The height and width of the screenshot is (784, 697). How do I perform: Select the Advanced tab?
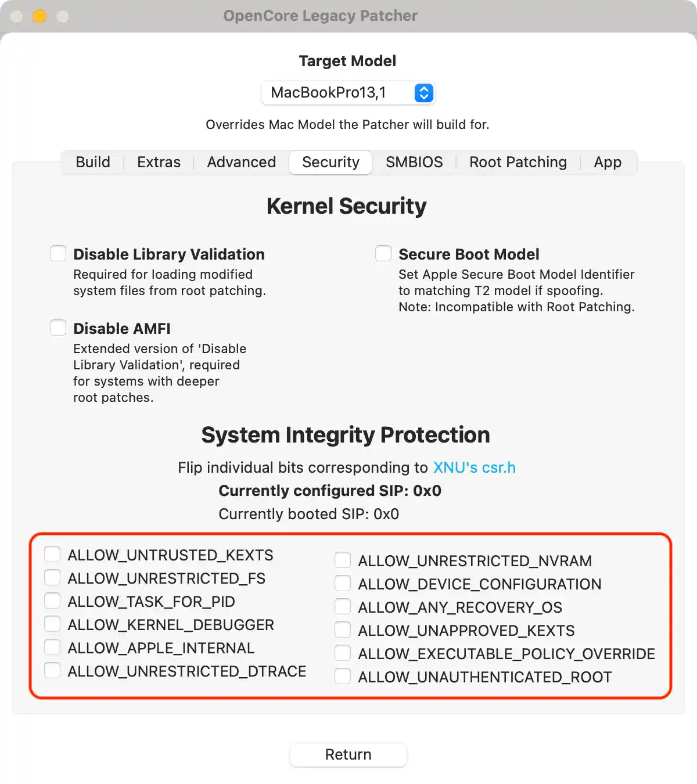241,162
